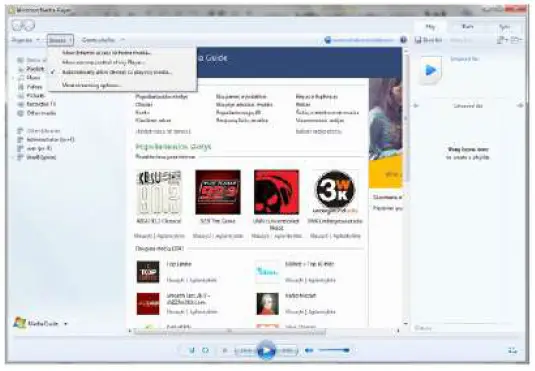Click the Music library icon
This screenshot has width=535, height=371.
pos(21,78)
